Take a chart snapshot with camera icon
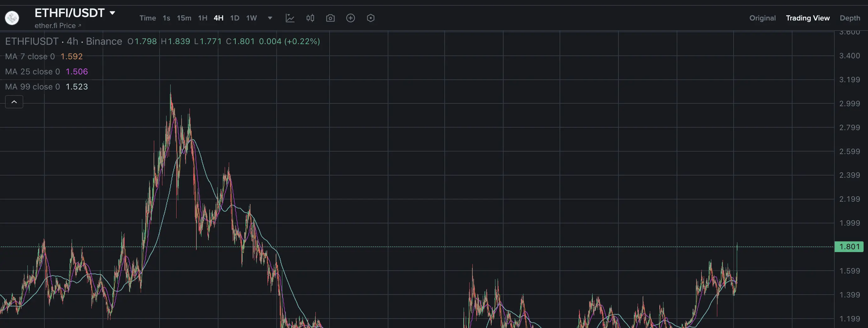 [330, 18]
